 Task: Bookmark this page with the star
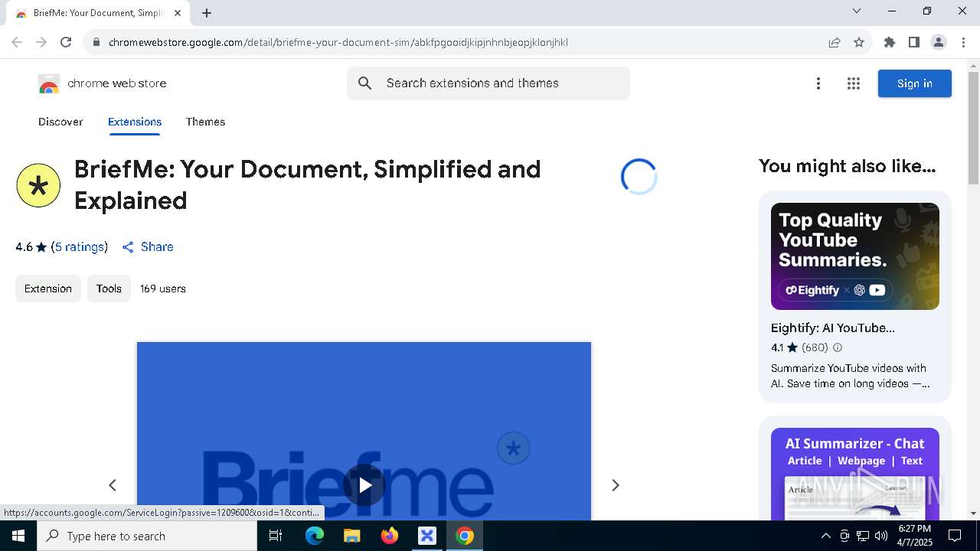click(859, 42)
